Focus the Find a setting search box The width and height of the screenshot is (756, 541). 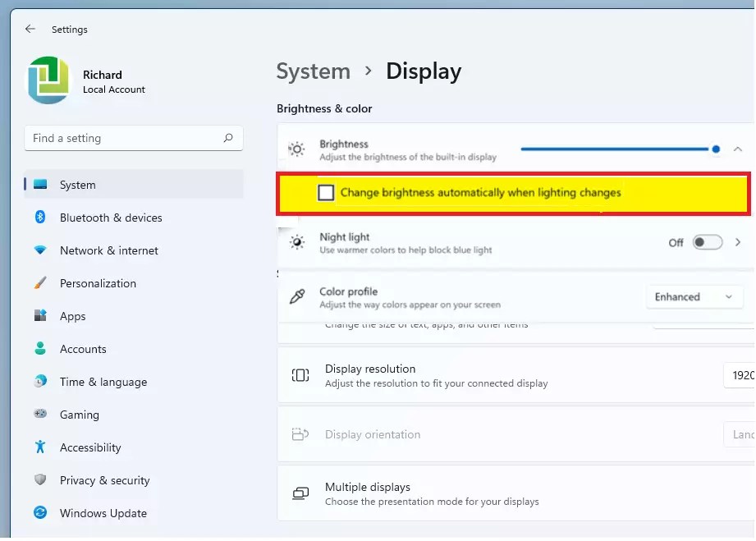click(x=134, y=139)
